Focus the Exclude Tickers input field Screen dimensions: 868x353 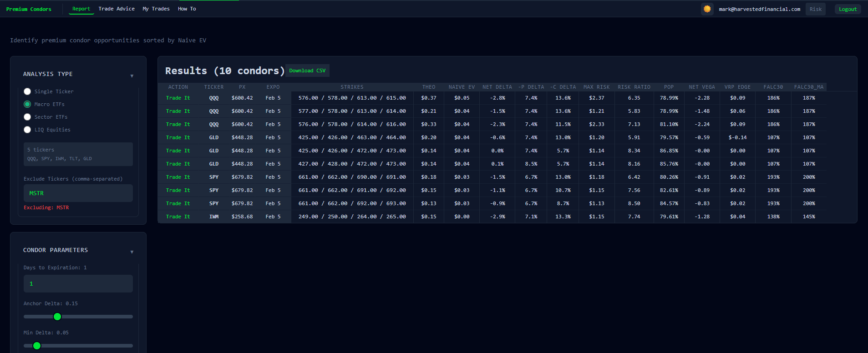pos(78,193)
